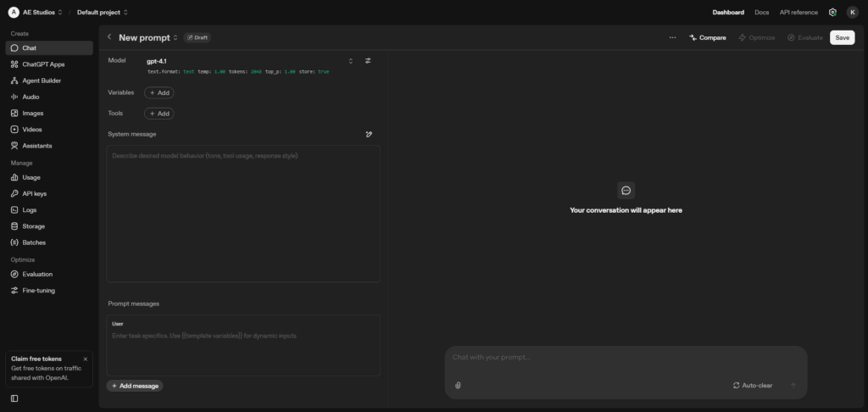The image size is (868, 412).
Task: Click the Batches braces icon
Action: (x=14, y=242)
